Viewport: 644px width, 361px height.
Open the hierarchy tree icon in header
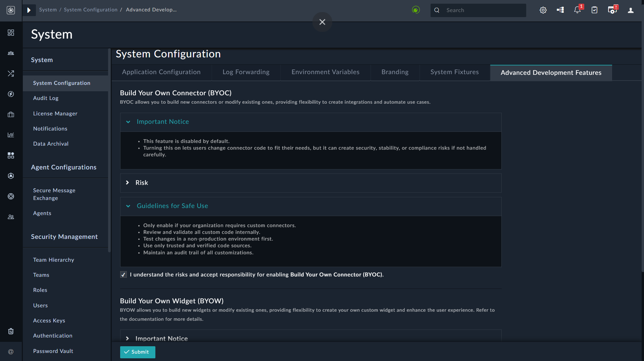click(560, 10)
